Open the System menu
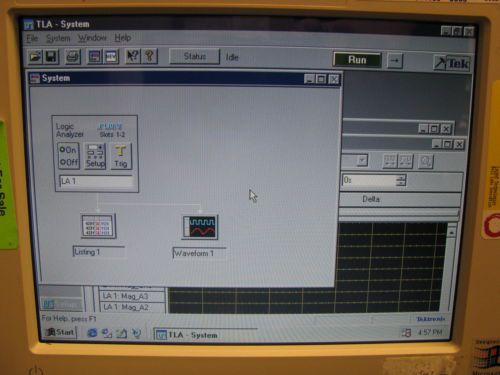 coord(58,38)
